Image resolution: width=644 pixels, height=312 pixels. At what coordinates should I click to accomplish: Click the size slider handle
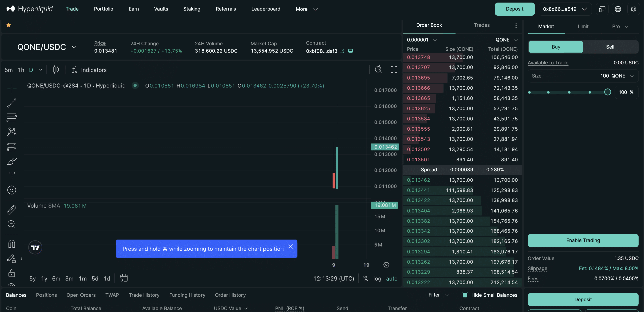[x=607, y=92]
